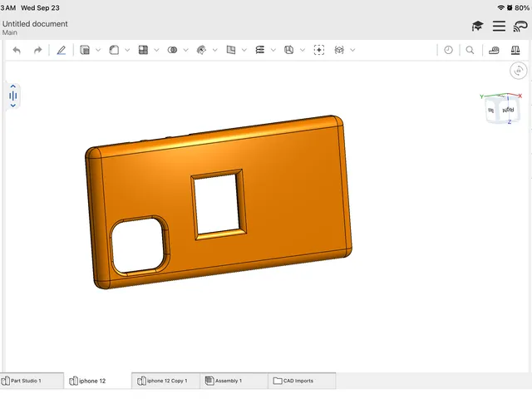The width and height of the screenshot is (532, 399).
Task: Click the date Wed Sep 23
Action: coord(40,7)
